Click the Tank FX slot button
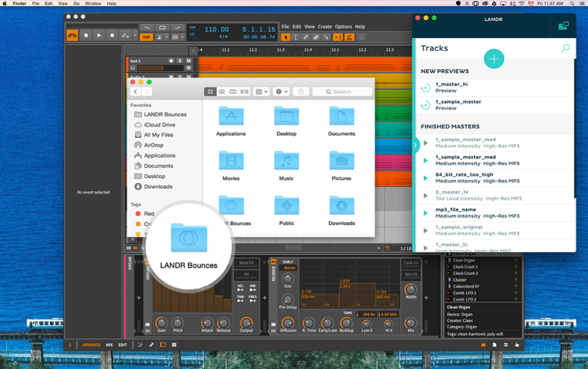The height and width of the screenshot is (369, 588). pos(411,263)
